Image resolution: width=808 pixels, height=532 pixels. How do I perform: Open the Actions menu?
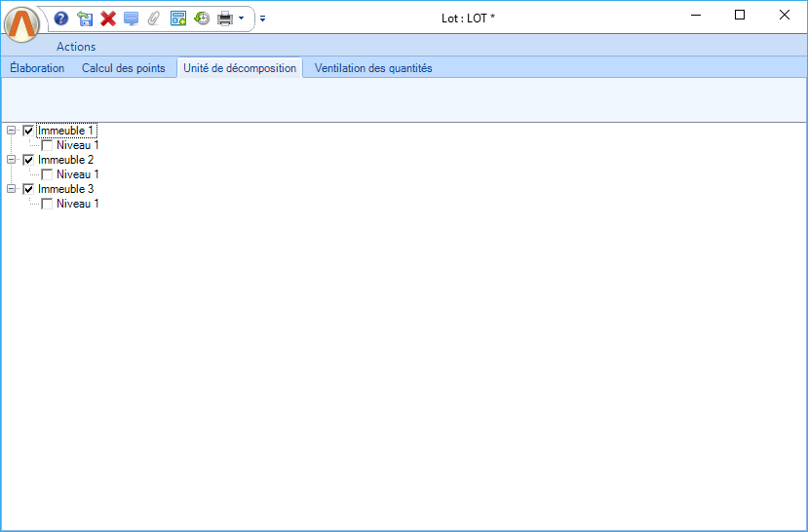pos(76,47)
